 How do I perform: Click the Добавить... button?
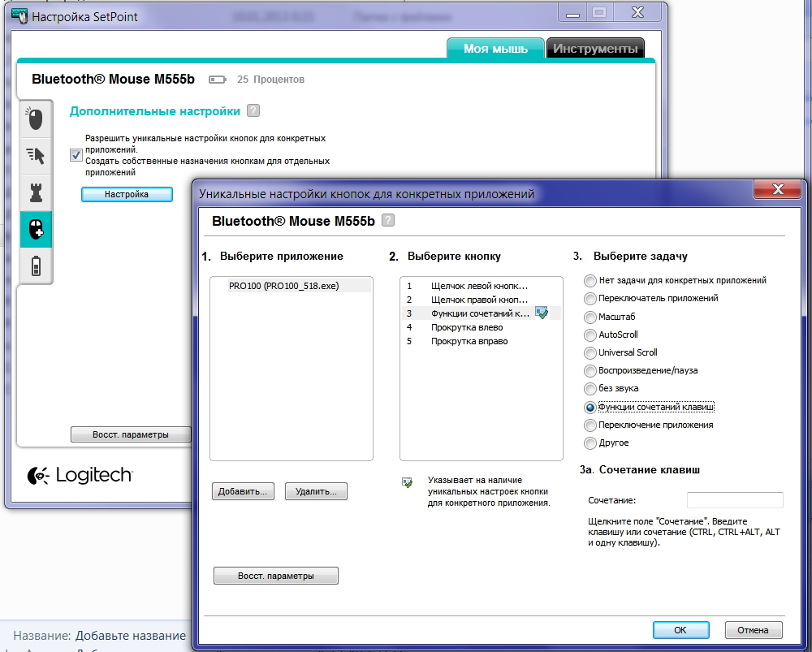[243, 491]
